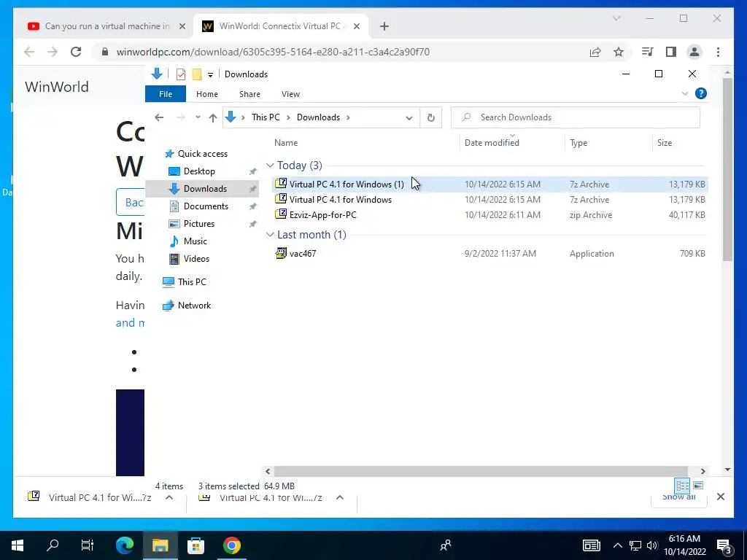Sort files by the Type column
747x560 pixels.
point(578,143)
